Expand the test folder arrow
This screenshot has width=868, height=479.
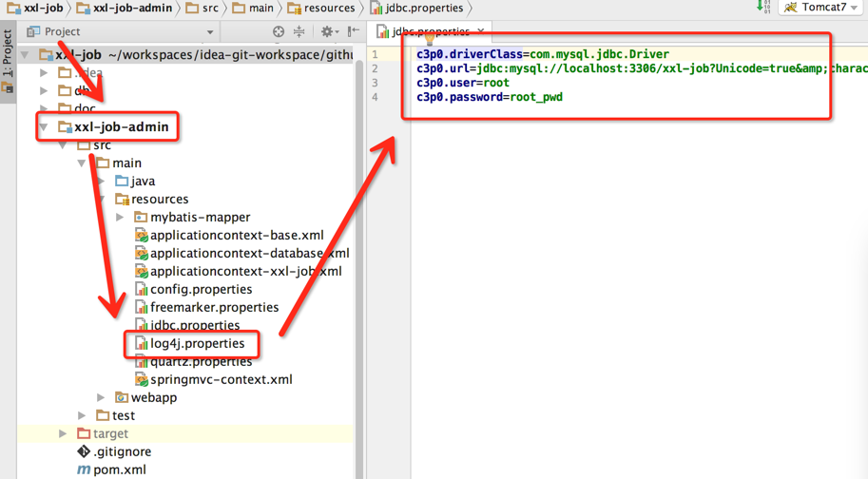pos(82,415)
